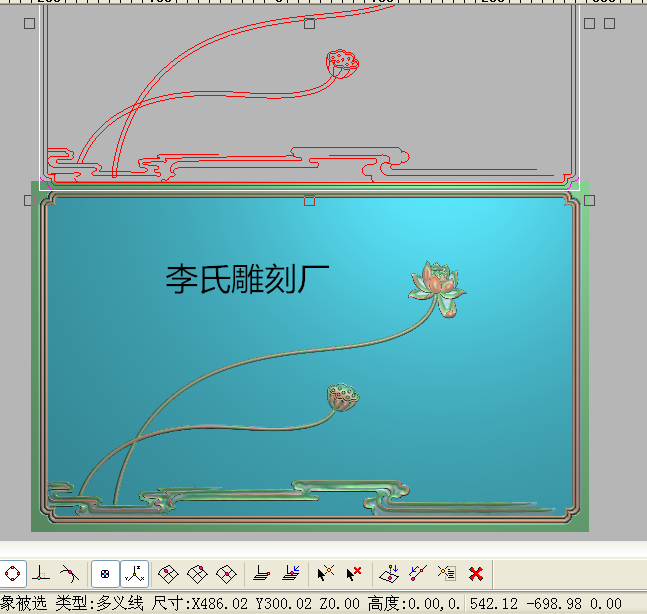
Task: Click the 类型:多义线 status text
Action: click(99, 604)
